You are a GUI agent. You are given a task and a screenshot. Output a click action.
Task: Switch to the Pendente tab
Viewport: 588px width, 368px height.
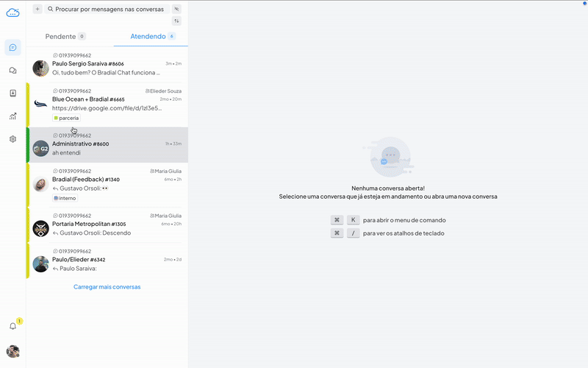click(x=65, y=36)
